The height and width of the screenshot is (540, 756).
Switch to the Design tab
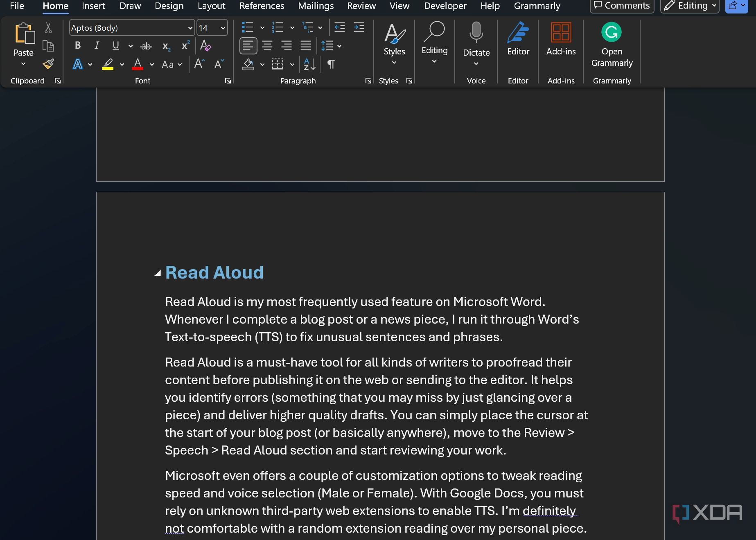[x=169, y=6]
